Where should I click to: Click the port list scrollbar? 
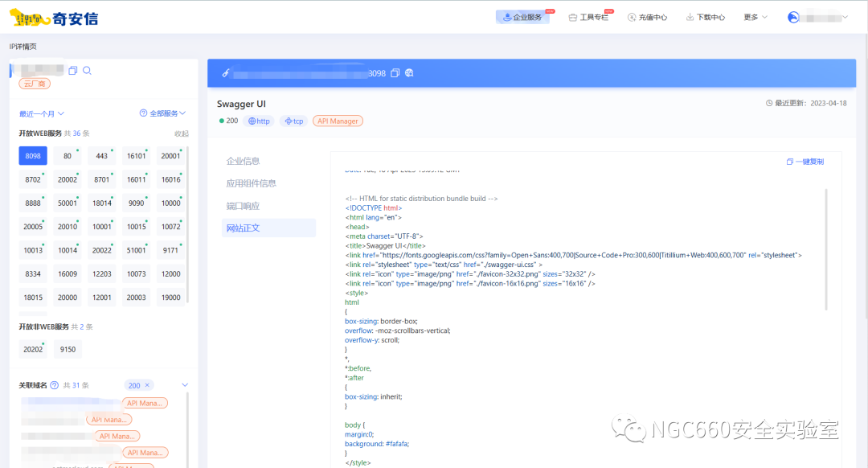click(x=187, y=224)
